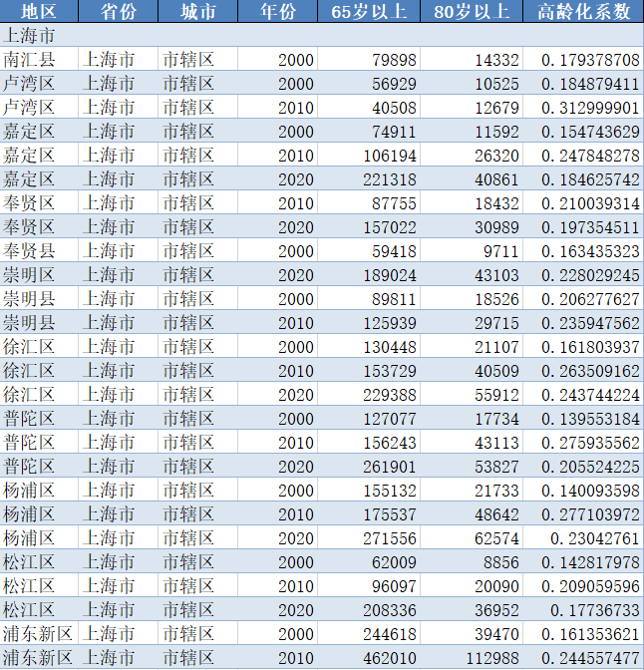Select cell with value 244618
The image size is (644, 670).
pyautogui.click(x=369, y=633)
